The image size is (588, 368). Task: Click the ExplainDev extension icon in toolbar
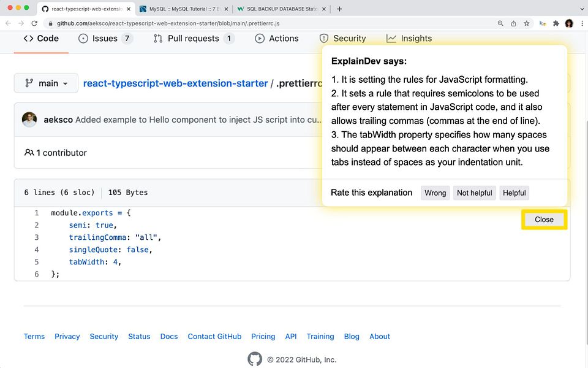click(x=543, y=23)
